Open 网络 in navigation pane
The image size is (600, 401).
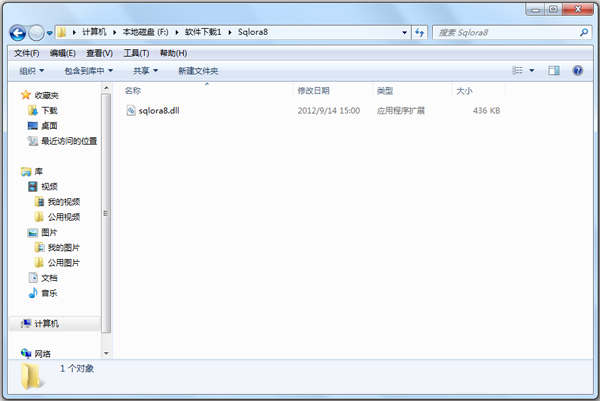coord(42,353)
